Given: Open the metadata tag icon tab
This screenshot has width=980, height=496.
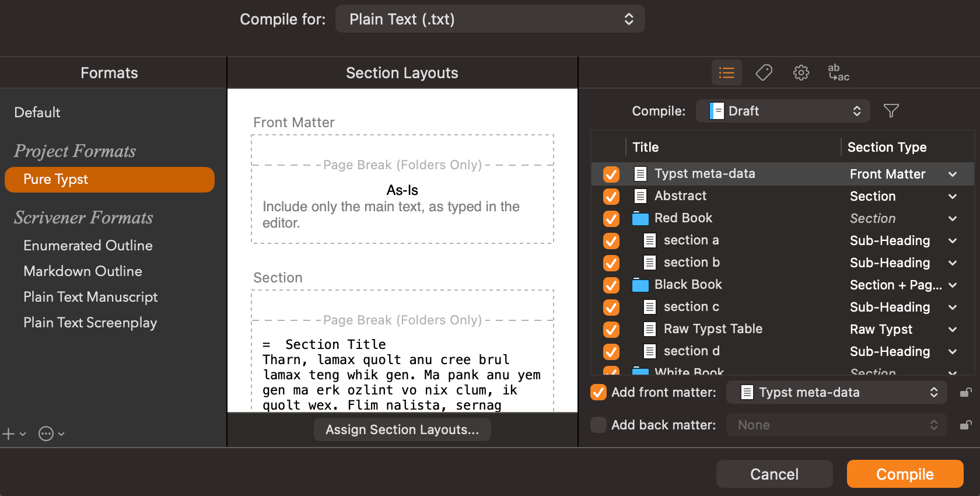Looking at the screenshot, I should coord(764,73).
